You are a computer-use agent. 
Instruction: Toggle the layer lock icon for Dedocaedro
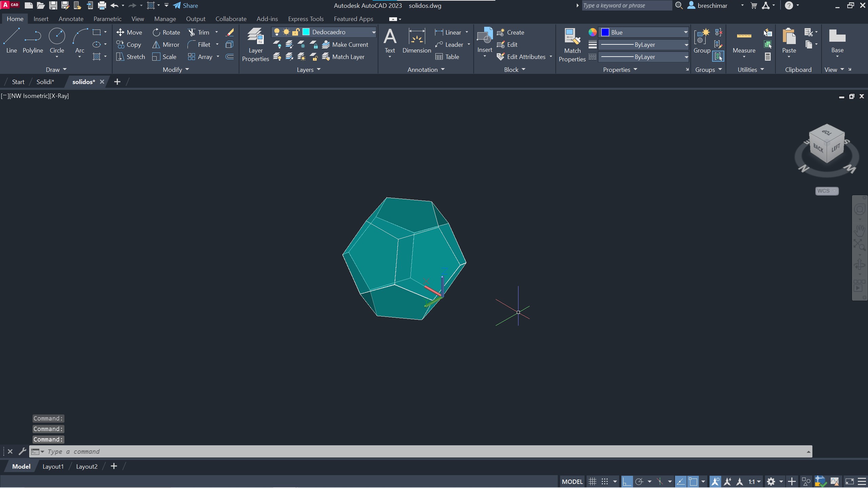(295, 32)
